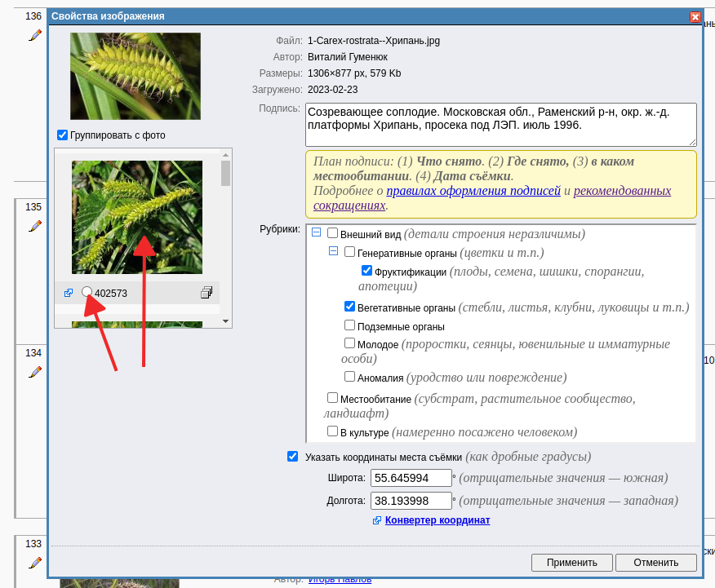Open photo 402573 via external link icon

(x=69, y=293)
